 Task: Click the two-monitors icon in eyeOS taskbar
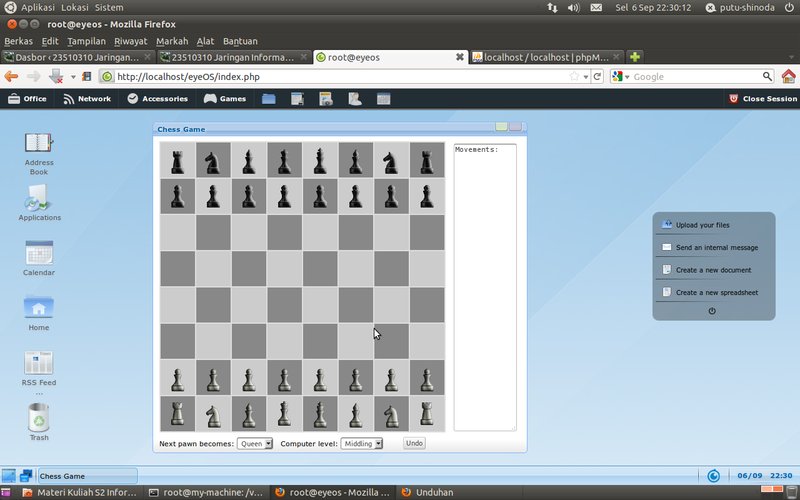click(x=26, y=476)
